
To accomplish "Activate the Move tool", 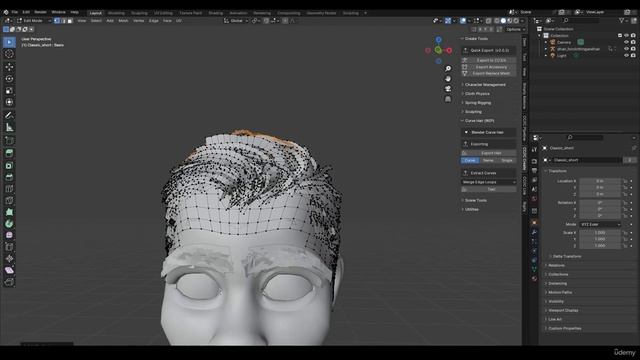I will [x=9, y=67].
